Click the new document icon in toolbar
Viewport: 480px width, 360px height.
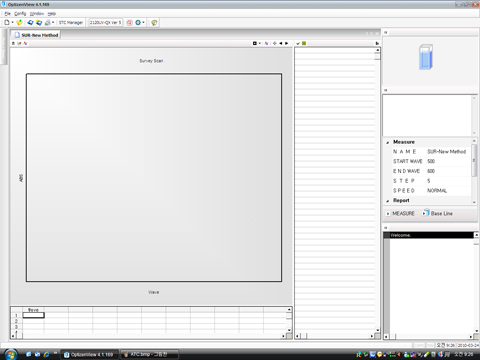(7, 22)
